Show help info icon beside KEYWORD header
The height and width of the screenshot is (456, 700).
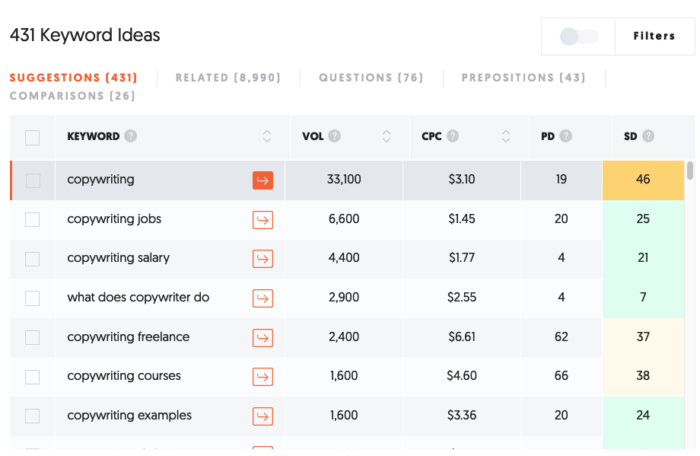(131, 137)
